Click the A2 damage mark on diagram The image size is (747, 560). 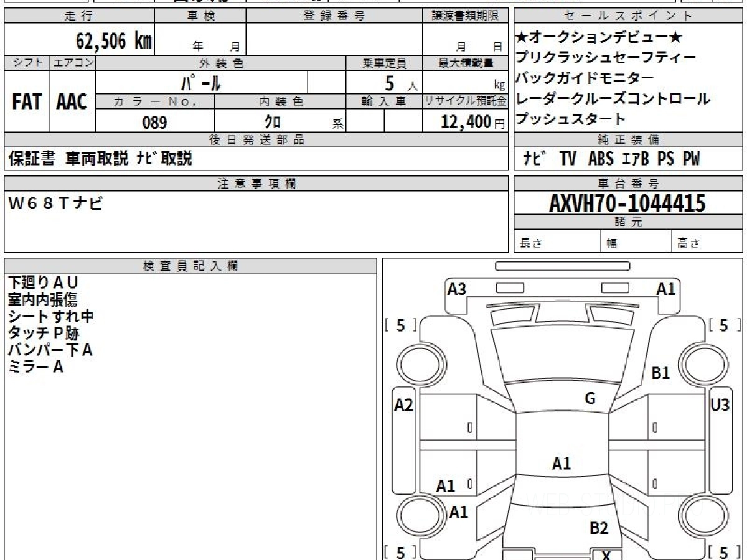(x=404, y=405)
